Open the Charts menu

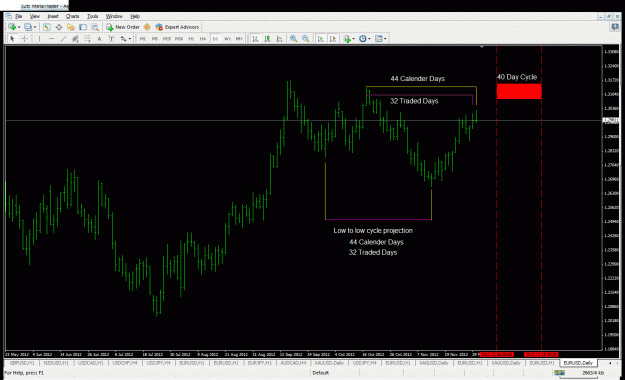(73, 16)
